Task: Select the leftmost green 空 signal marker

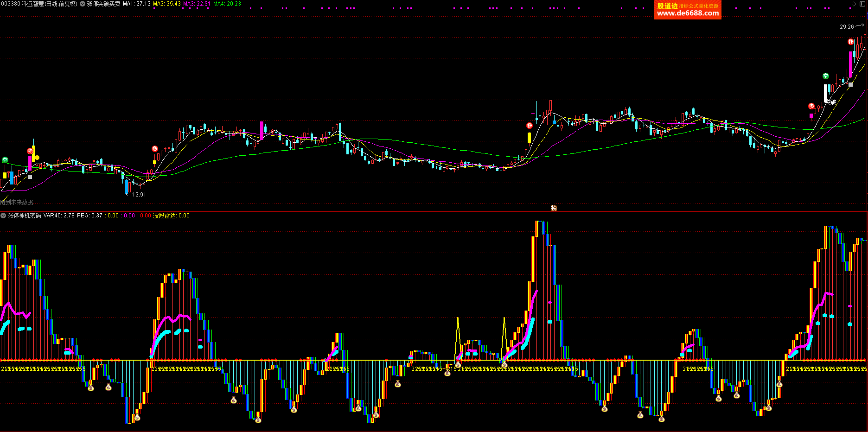Action: pyautogui.click(x=5, y=160)
